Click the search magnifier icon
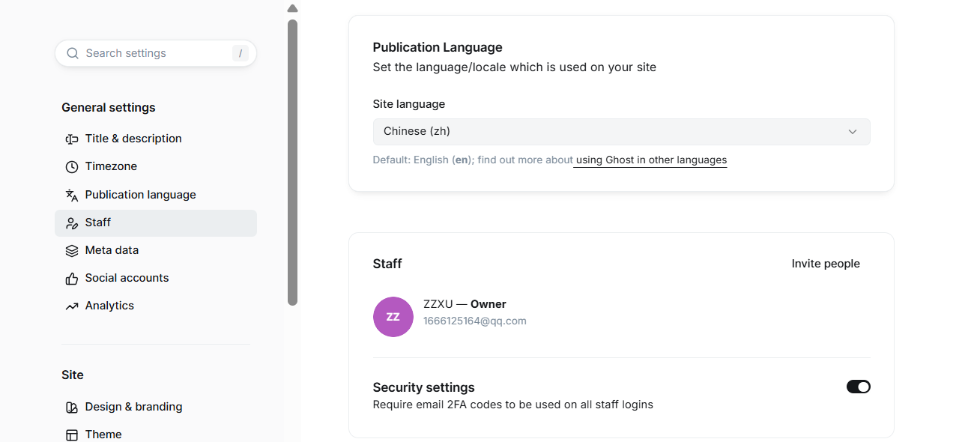This screenshot has width=980, height=442. (73, 53)
